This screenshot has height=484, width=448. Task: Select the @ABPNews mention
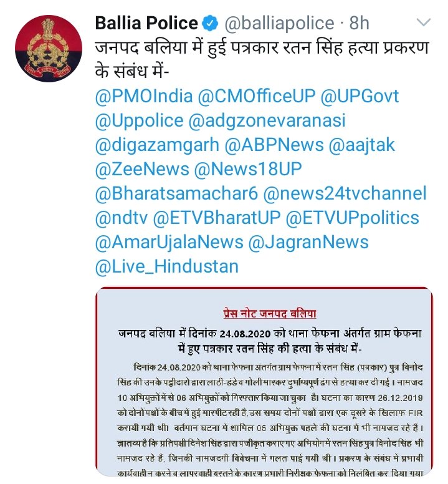tap(274, 145)
